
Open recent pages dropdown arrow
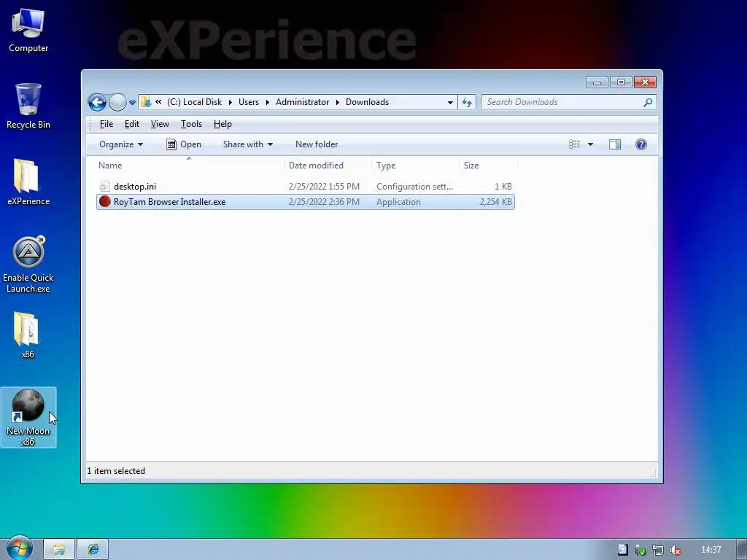pyautogui.click(x=132, y=102)
